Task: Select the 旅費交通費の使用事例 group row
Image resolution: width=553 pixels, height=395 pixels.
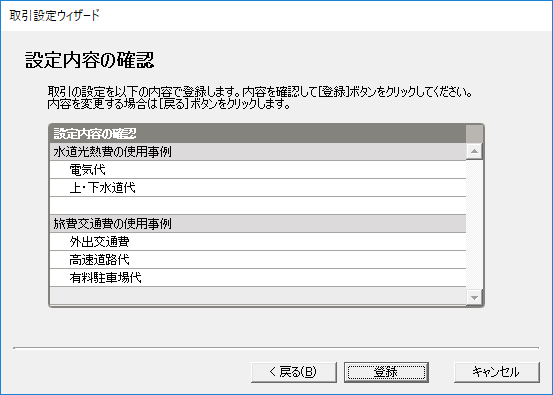Action: [x=258, y=224]
